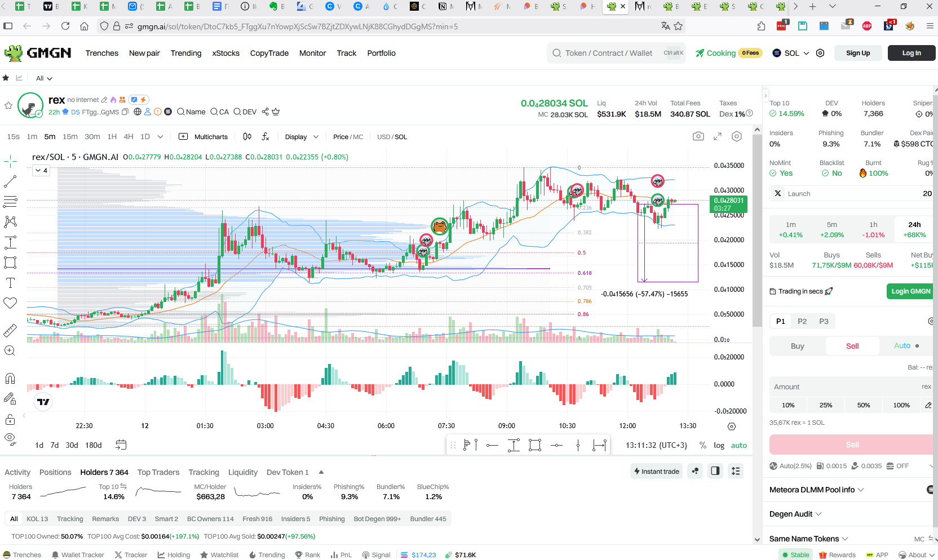Open the Trenches menu item

coord(102,53)
